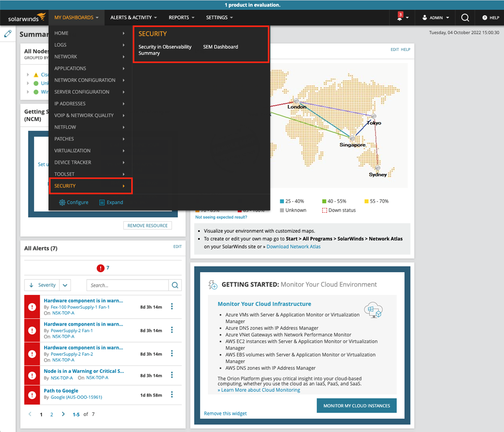
Task: Go to previous alerts page arrow
Action: click(x=30, y=414)
